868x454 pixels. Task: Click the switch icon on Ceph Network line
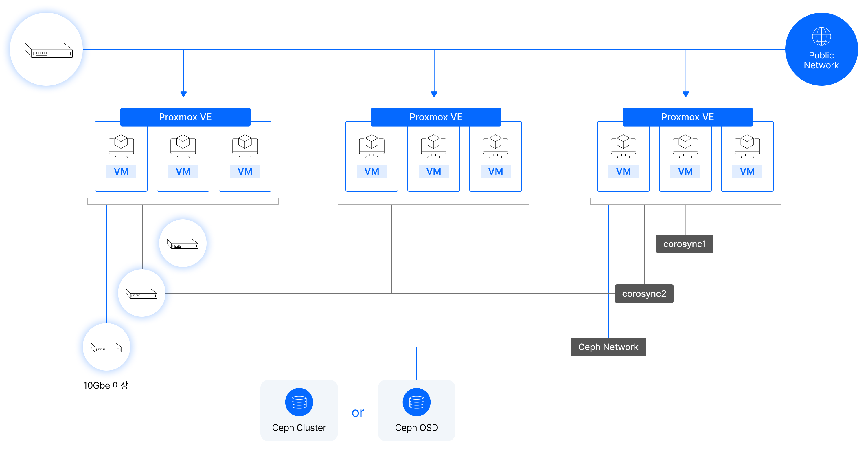106,347
